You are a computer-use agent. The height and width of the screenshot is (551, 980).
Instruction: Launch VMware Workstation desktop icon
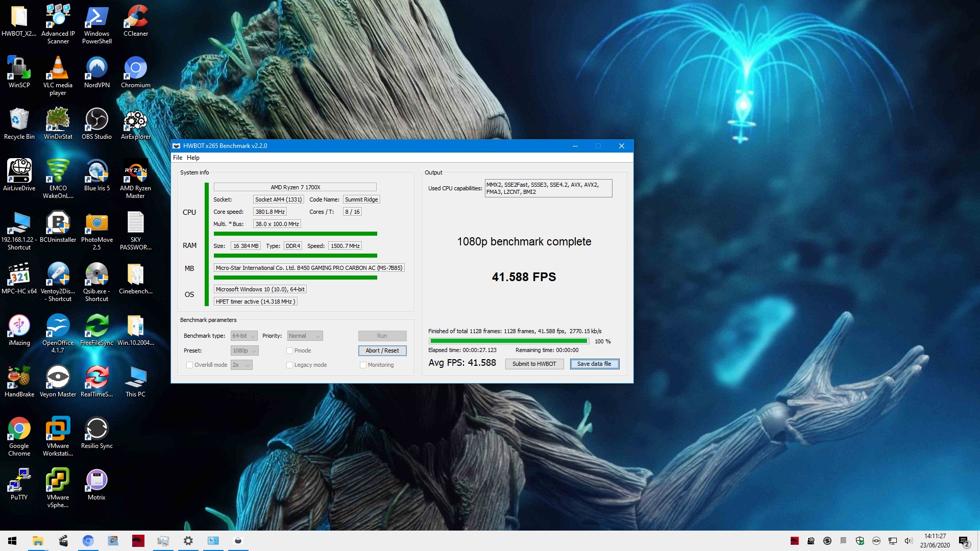pyautogui.click(x=58, y=436)
